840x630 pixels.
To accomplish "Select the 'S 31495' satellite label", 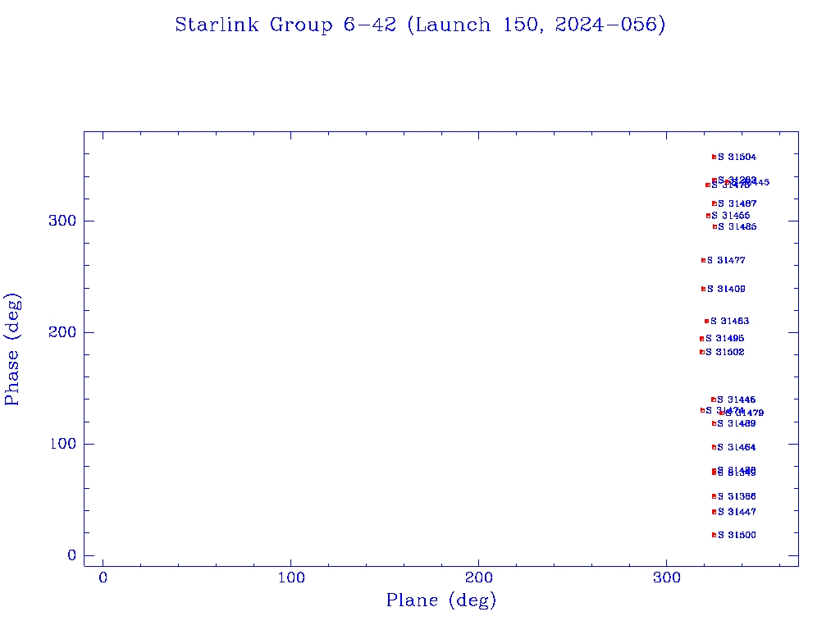I will click(x=725, y=338).
